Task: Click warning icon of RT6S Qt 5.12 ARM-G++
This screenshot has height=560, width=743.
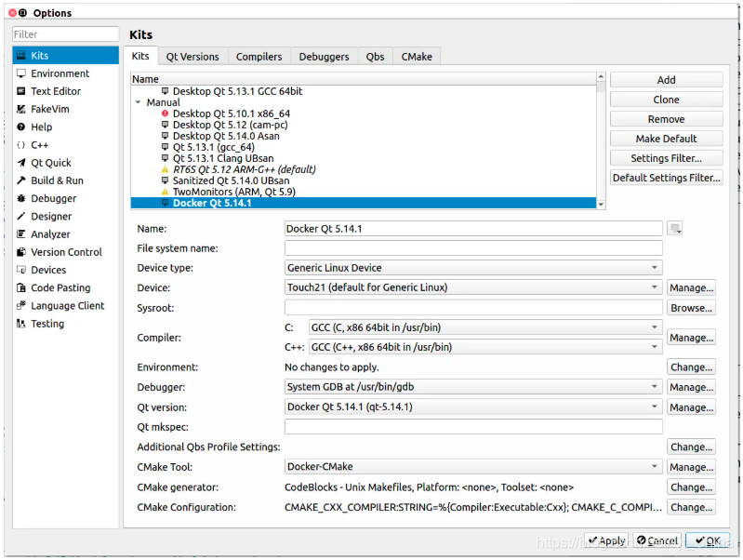Action: tap(165, 169)
